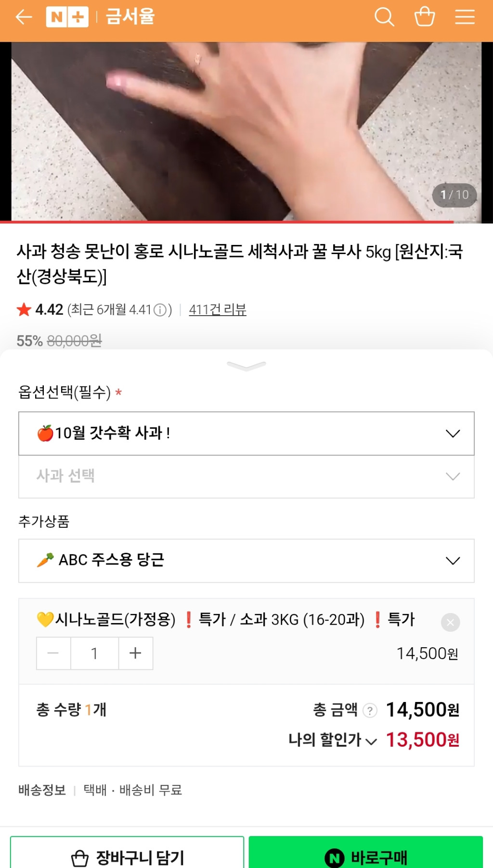
Task: Open the N+ membership logo
Action: [67, 17]
